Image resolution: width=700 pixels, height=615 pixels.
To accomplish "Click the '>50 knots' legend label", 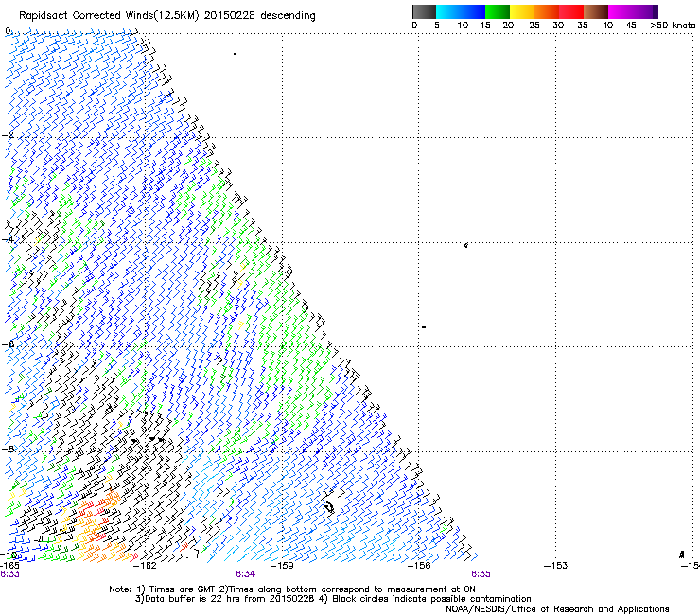I will (x=673, y=26).
